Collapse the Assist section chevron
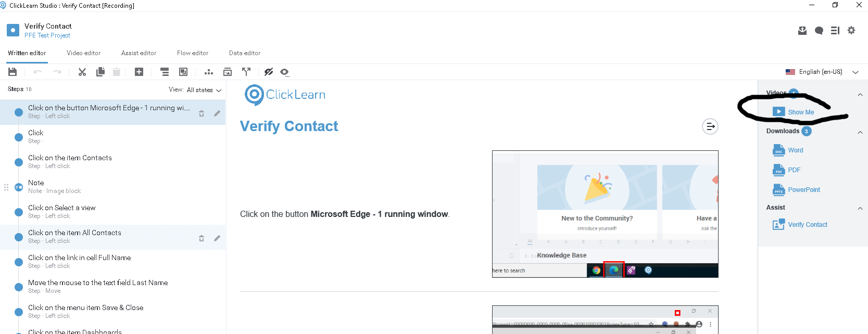Viewport: 868px width, 334px height. click(x=860, y=209)
